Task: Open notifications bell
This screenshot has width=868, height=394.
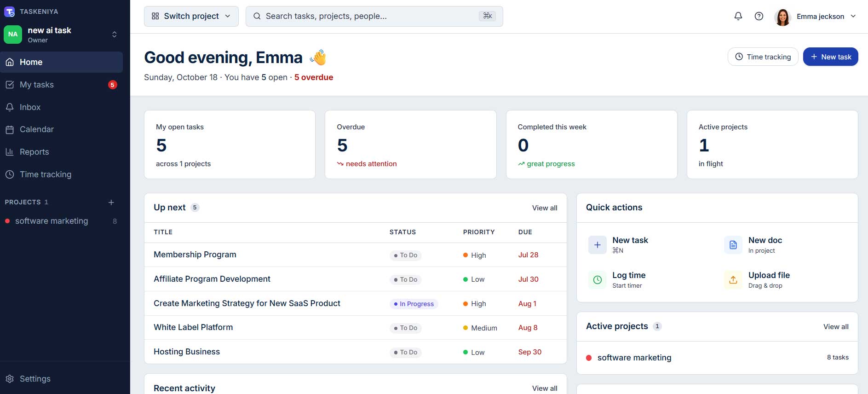Action: coord(738,16)
